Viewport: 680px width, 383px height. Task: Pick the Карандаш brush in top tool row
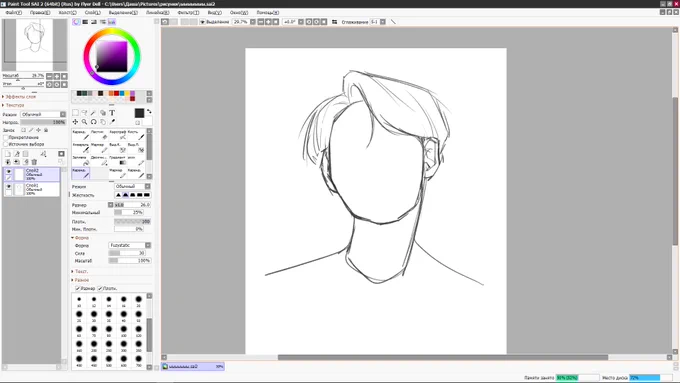81,134
